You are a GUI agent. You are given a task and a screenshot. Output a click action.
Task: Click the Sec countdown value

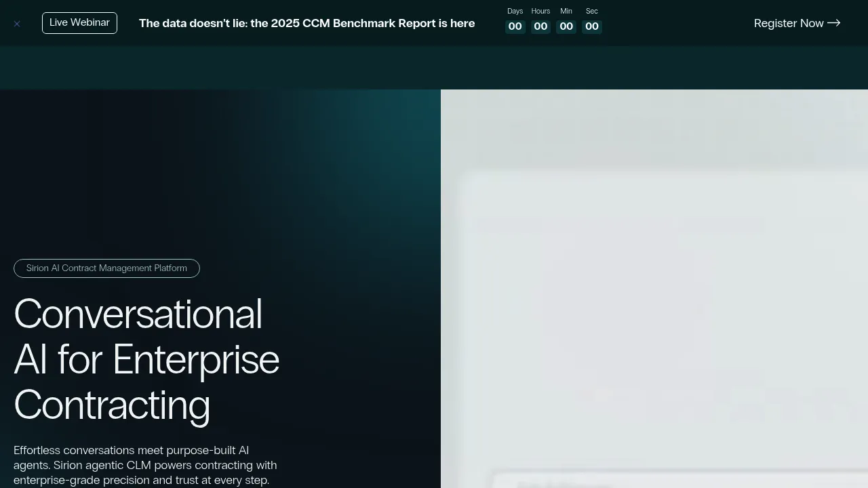pos(592,26)
